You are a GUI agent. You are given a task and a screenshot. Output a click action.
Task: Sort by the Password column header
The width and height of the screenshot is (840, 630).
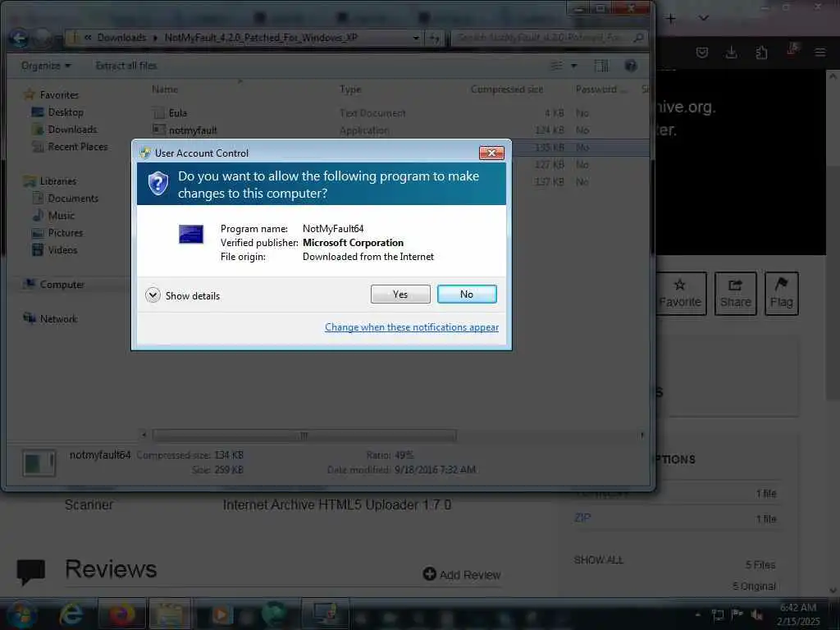tap(600, 89)
